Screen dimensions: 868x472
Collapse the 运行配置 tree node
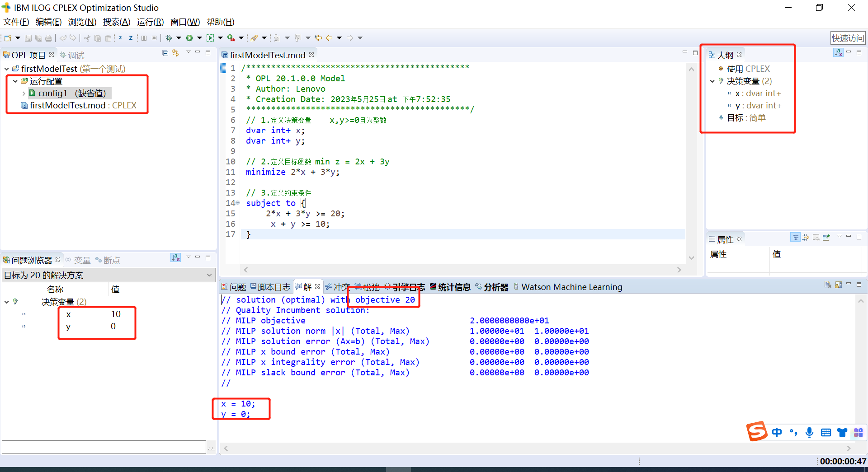15,81
